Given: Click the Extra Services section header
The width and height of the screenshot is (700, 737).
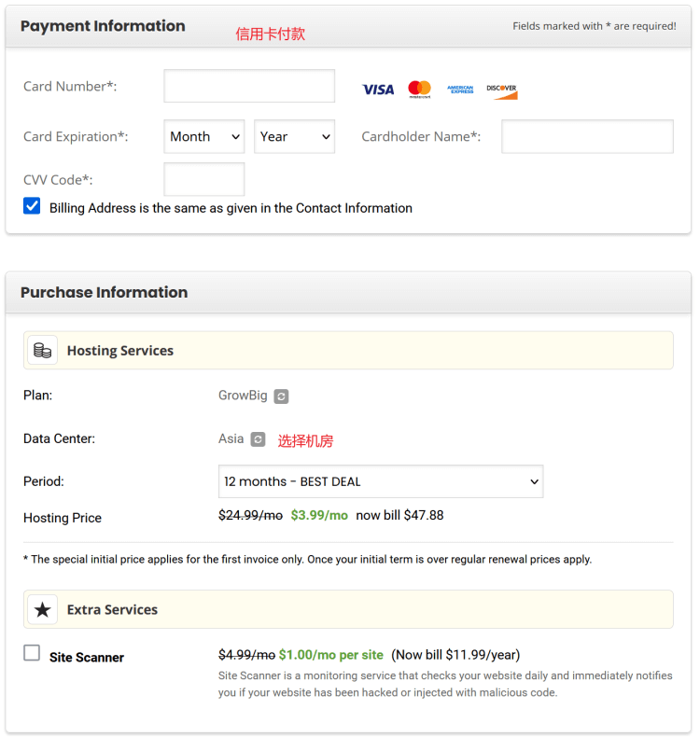Looking at the screenshot, I should [x=348, y=609].
